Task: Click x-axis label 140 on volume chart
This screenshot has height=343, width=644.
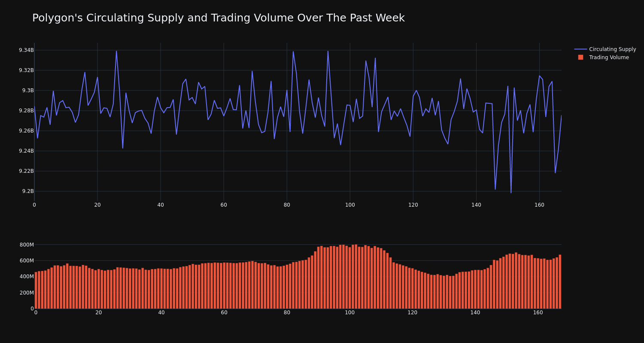Action: (475, 313)
